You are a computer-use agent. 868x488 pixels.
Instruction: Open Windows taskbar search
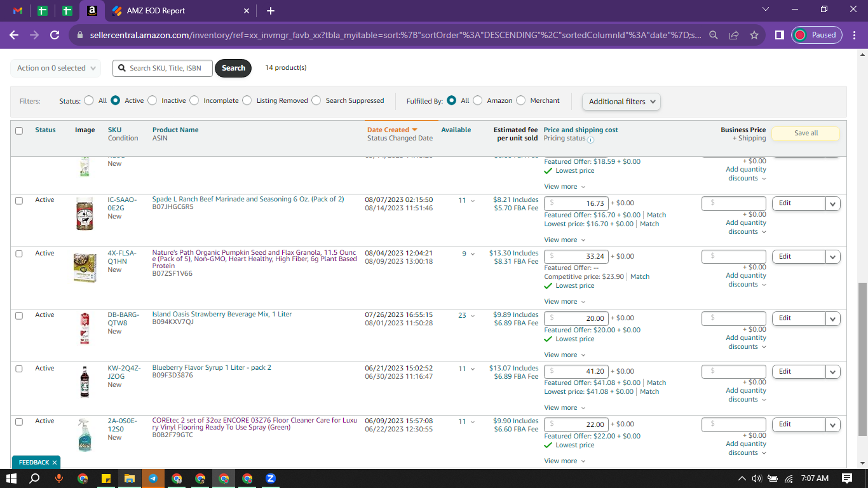click(36, 478)
